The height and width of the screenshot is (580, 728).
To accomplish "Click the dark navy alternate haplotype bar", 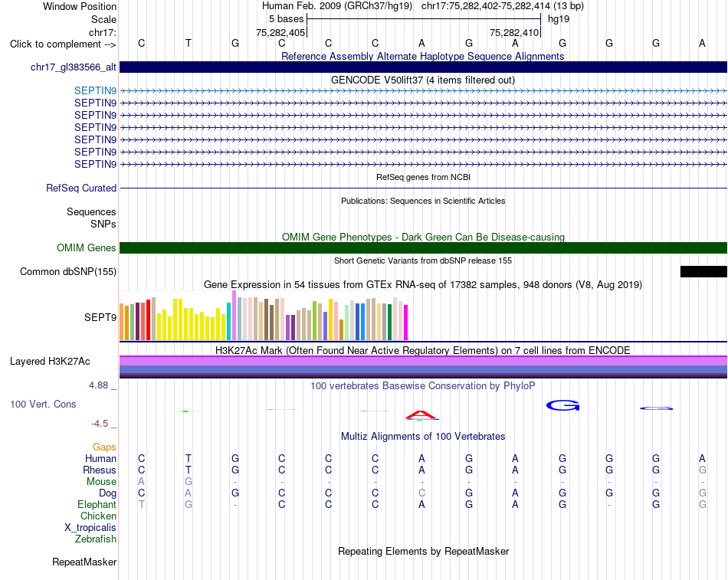I will 423,67.
